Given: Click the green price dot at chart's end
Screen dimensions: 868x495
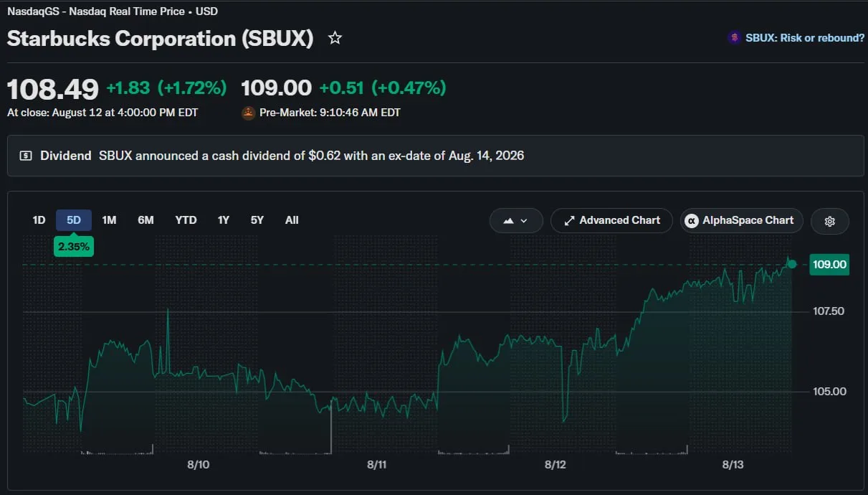Looking at the screenshot, I should point(792,265).
